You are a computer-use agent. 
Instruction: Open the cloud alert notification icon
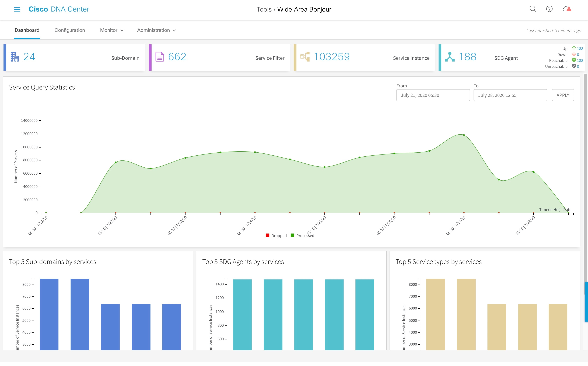point(567,9)
